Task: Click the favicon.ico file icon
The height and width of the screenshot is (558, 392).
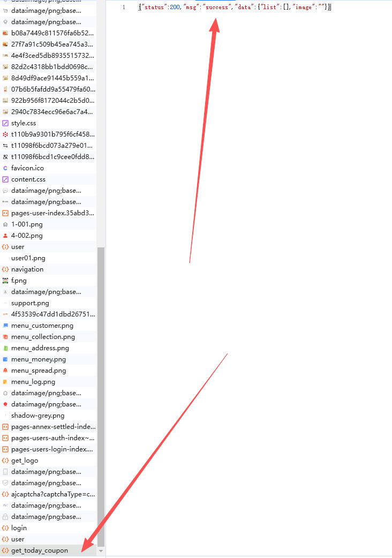Action: tap(5, 168)
